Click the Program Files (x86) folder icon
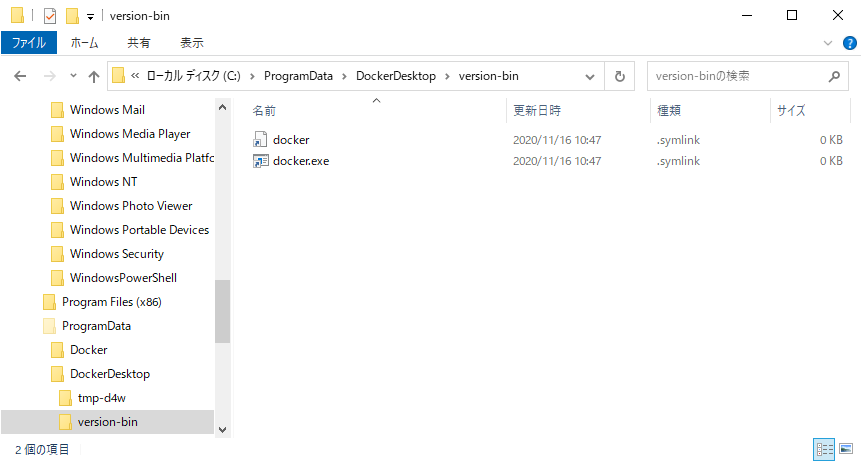This screenshot has height=462, width=862. coord(49,302)
